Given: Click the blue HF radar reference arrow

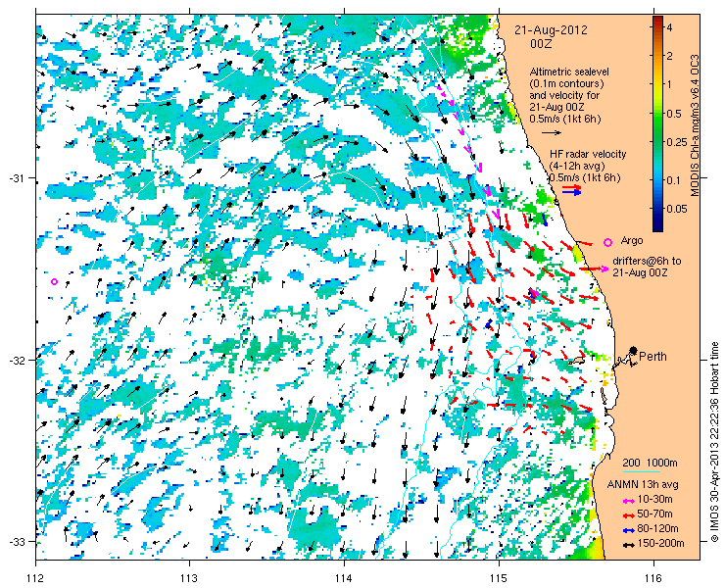Looking at the screenshot, I should 571,192.
